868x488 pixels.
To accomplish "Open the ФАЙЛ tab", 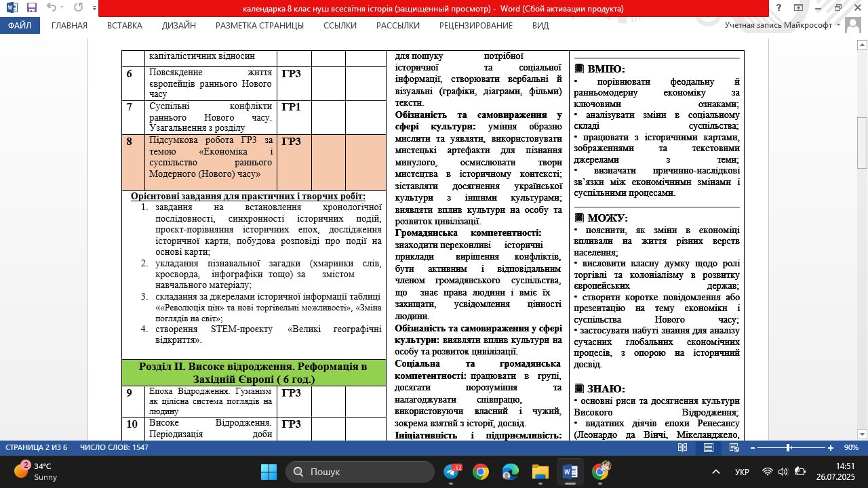I will [x=20, y=25].
